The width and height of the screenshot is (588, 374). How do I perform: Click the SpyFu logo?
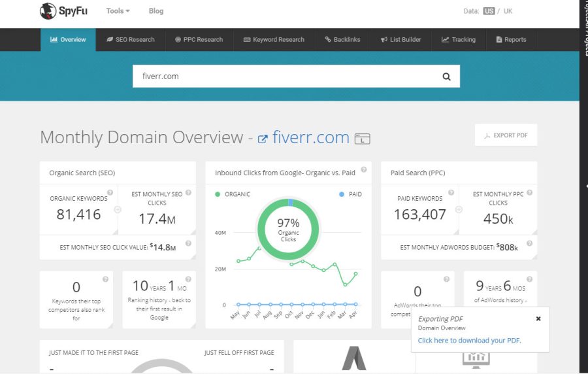click(x=63, y=11)
